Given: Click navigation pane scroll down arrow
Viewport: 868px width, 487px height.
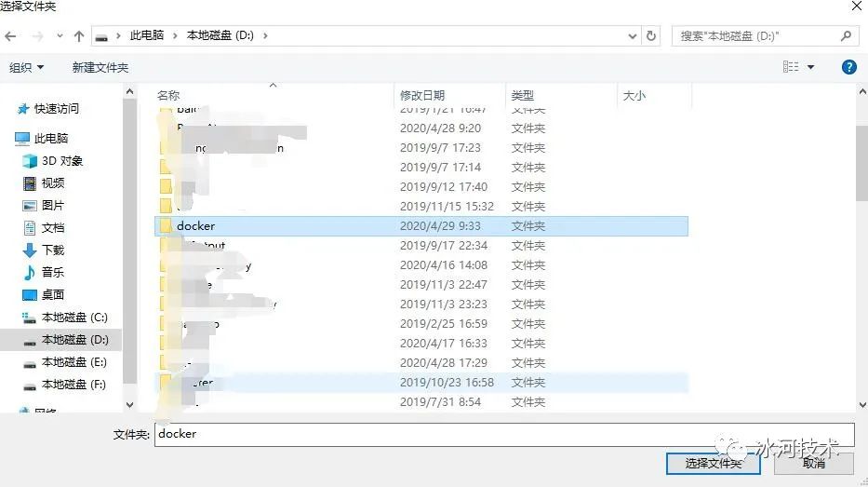Looking at the screenshot, I should click(x=129, y=404).
